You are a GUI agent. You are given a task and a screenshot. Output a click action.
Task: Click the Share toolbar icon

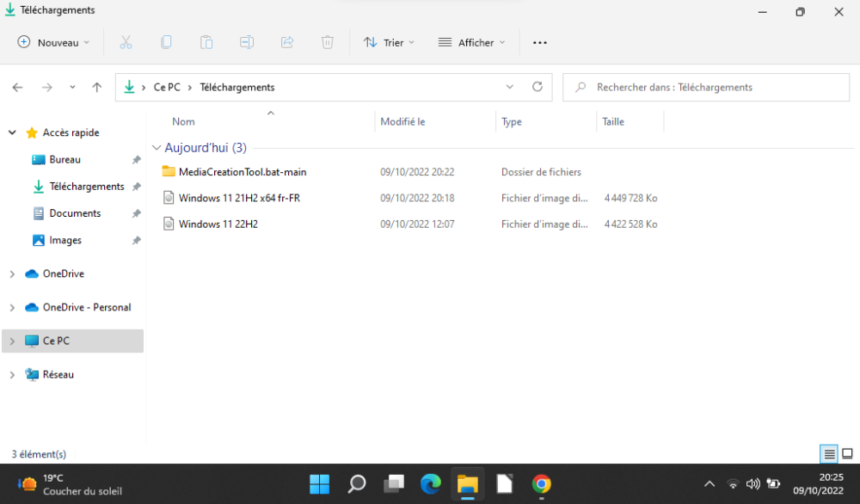[287, 42]
